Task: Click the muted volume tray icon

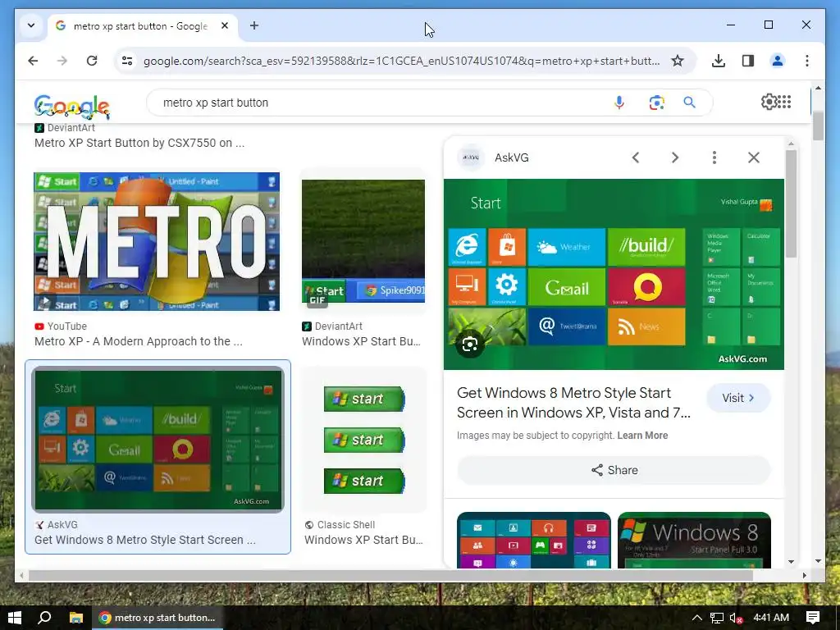Action: point(736,618)
